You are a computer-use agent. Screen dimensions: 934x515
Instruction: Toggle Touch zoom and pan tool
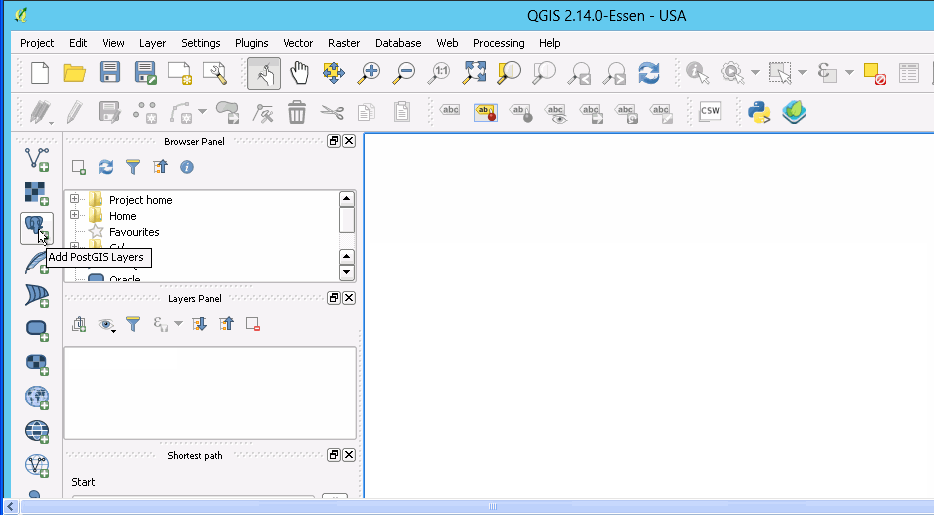click(x=264, y=73)
